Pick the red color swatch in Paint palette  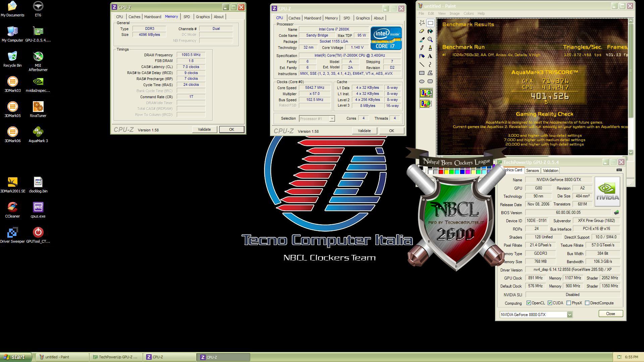pyautogui.click(x=441, y=172)
